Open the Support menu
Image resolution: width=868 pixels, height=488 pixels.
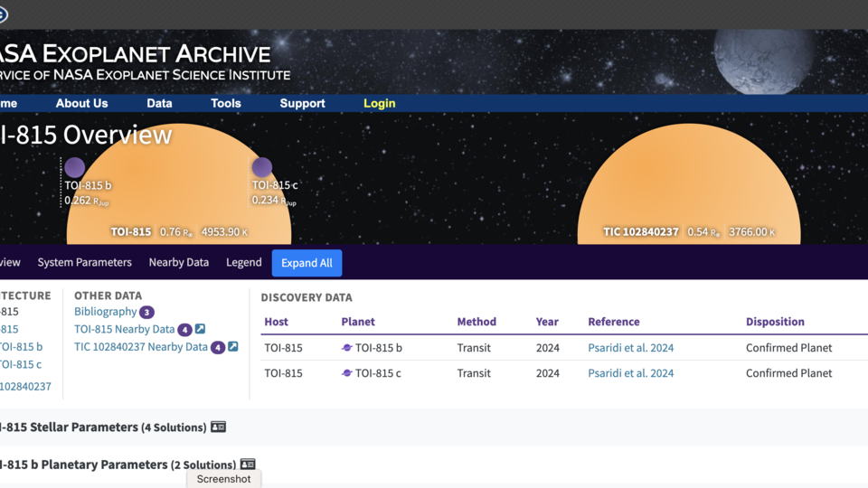click(x=302, y=103)
